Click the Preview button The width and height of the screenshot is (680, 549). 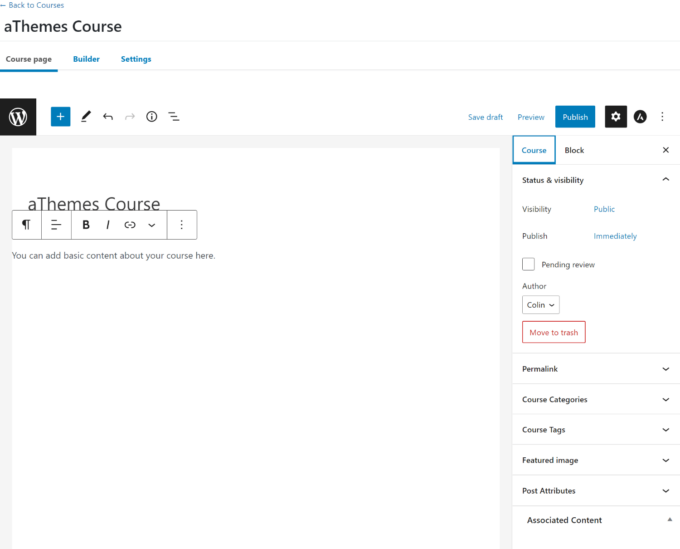[x=531, y=117]
